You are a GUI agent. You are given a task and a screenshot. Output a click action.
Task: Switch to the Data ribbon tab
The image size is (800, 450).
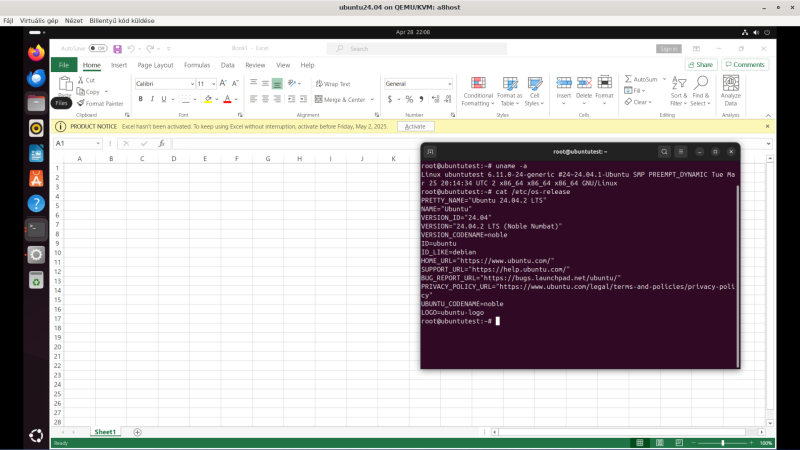pyautogui.click(x=228, y=65)
